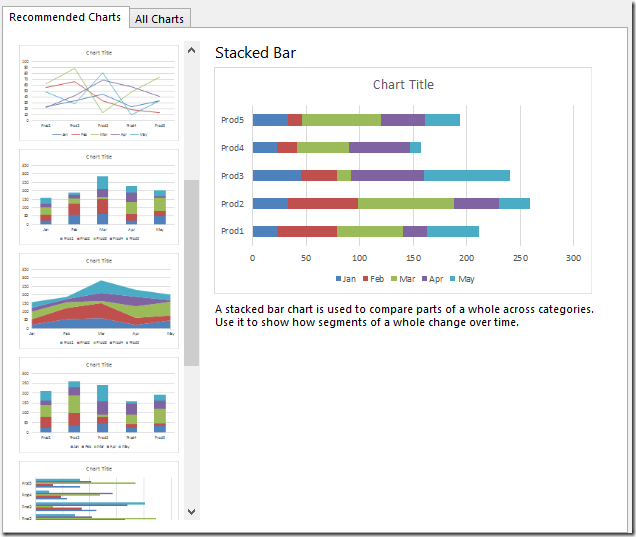636x537 pixels.
Task: Click the Prod3 category label on the axis
Action: (x=232, y=176)
